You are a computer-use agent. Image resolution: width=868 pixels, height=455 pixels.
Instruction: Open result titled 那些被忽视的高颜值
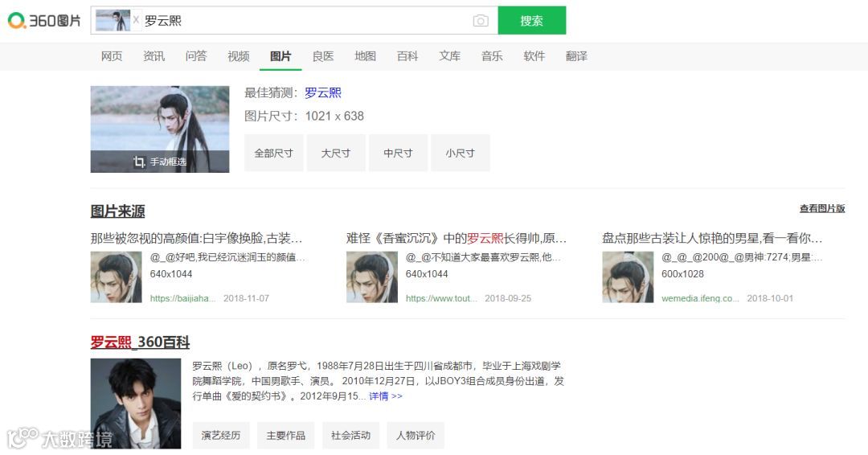point(197,238)
